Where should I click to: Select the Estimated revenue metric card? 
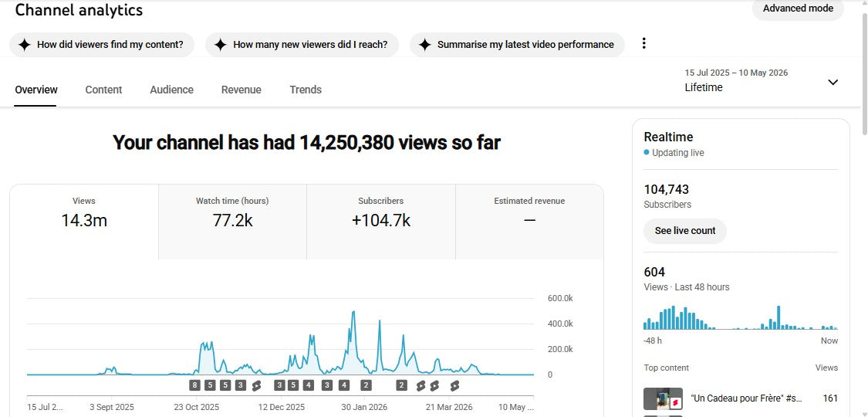tap(530, 222)
